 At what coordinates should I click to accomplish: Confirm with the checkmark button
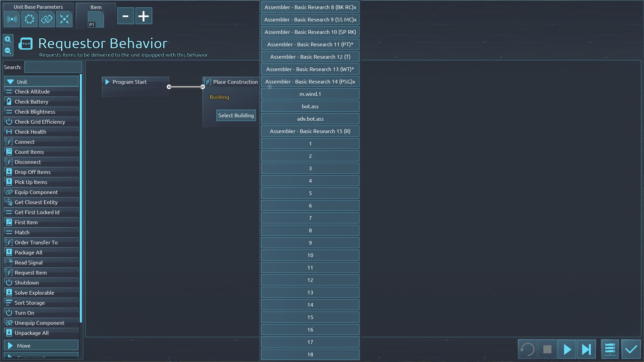point(631,349)
